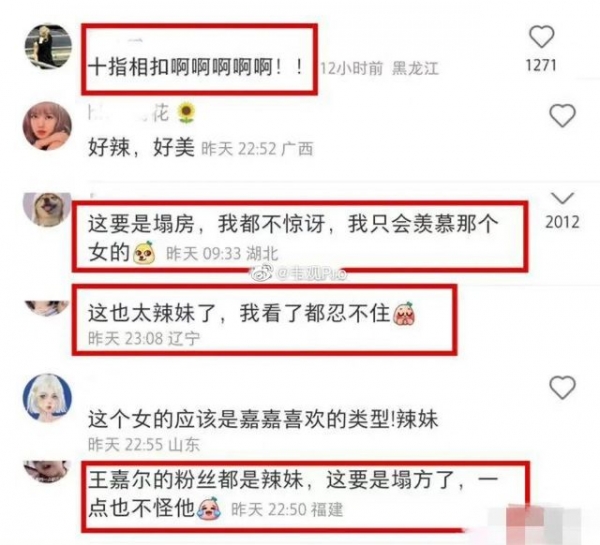
Task: Tap the 王嘉尔的粉丝都是辣妹 comment text
Action: click(x=293, y=494)
